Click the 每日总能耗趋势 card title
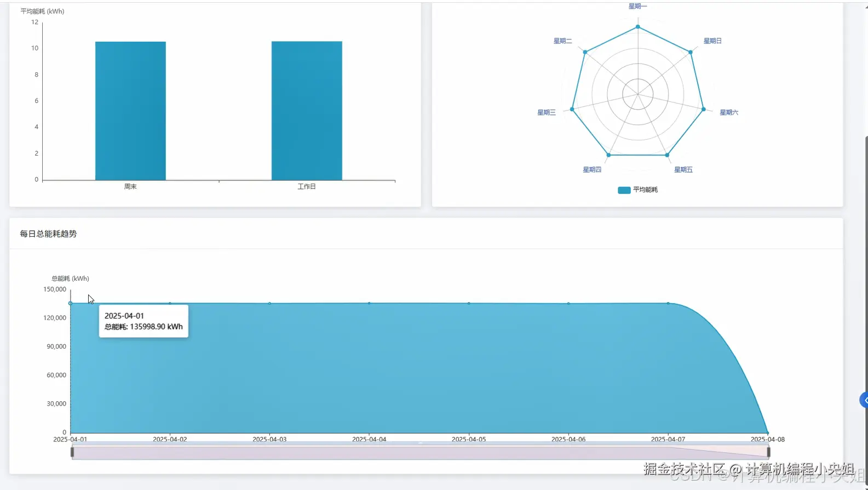 [x=48, y=234]
